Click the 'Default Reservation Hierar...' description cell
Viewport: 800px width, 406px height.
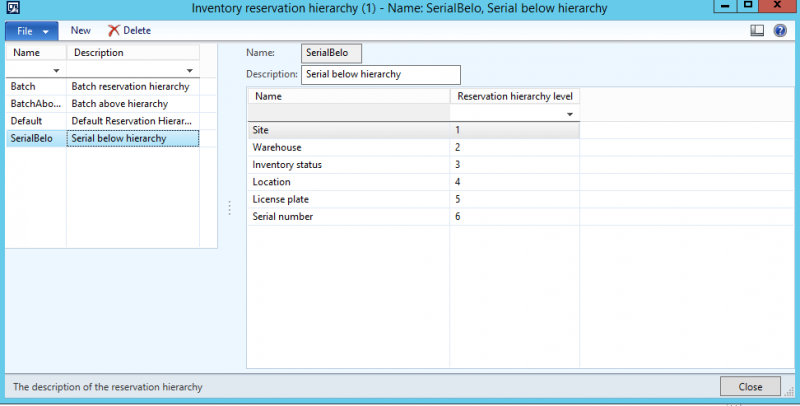click(x=133, y=121)
